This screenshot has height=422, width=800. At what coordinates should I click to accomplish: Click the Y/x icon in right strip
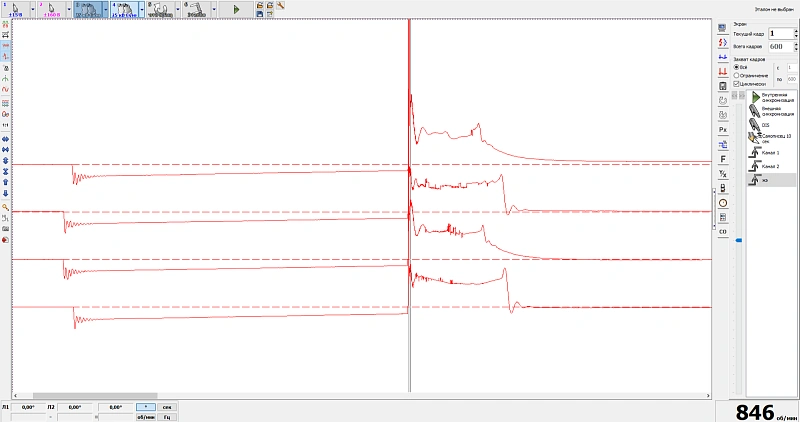point(722,173)
